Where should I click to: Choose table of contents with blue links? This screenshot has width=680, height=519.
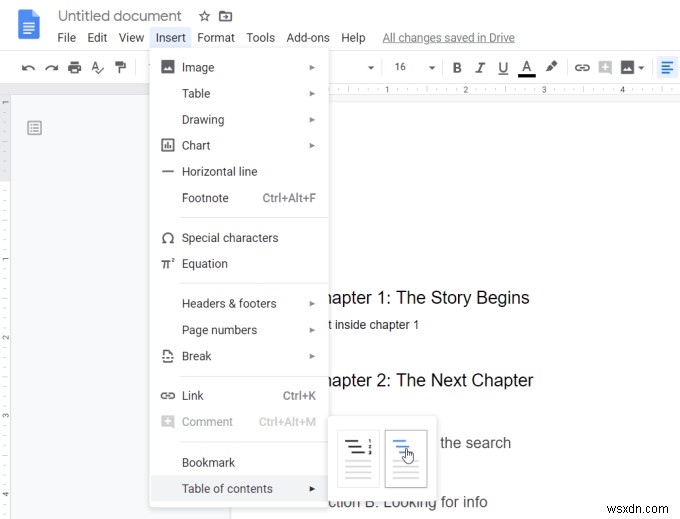[406, 459]
